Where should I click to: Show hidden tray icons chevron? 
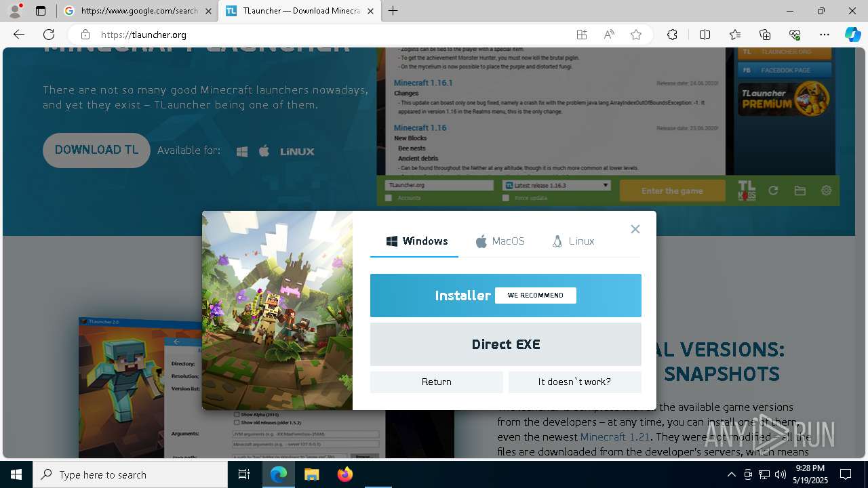coord(731,474)
